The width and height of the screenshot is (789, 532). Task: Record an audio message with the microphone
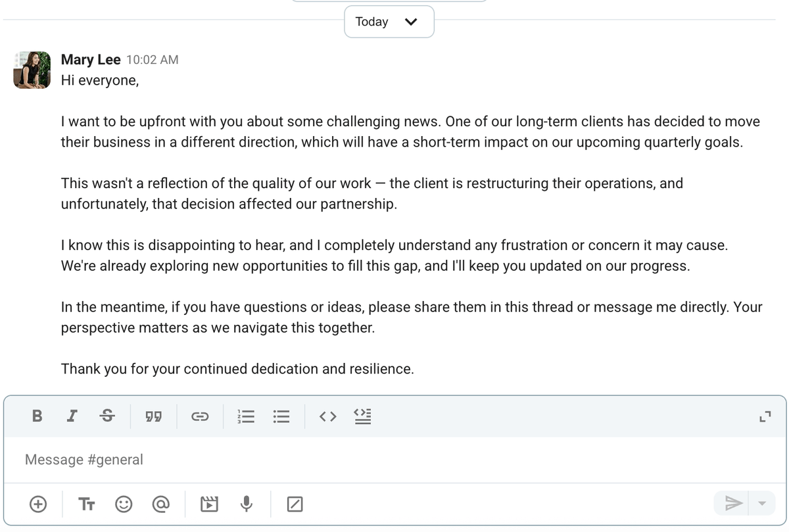[x=247, y=504]
